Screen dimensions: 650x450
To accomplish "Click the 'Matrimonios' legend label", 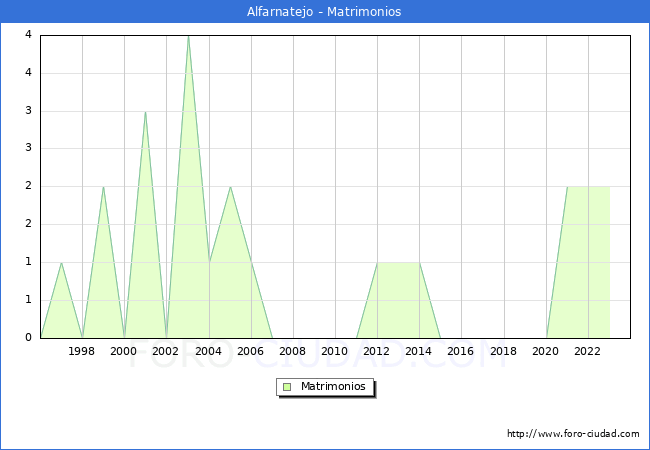I will pos(333,386).
